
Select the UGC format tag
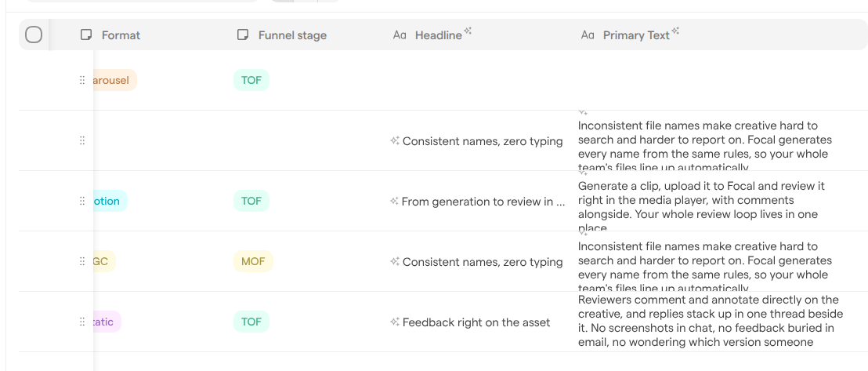(104, 261)
